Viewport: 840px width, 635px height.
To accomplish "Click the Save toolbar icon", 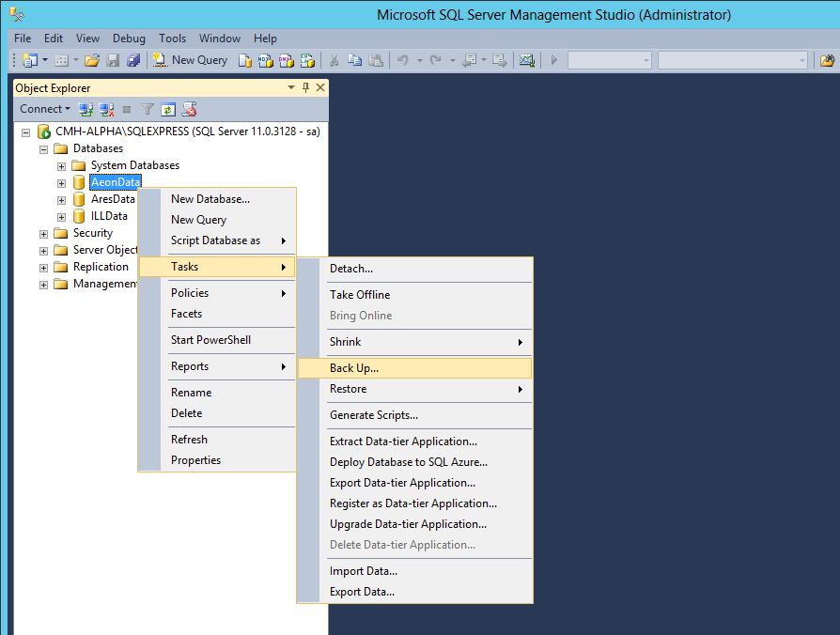I will click(x=113, y=59).
